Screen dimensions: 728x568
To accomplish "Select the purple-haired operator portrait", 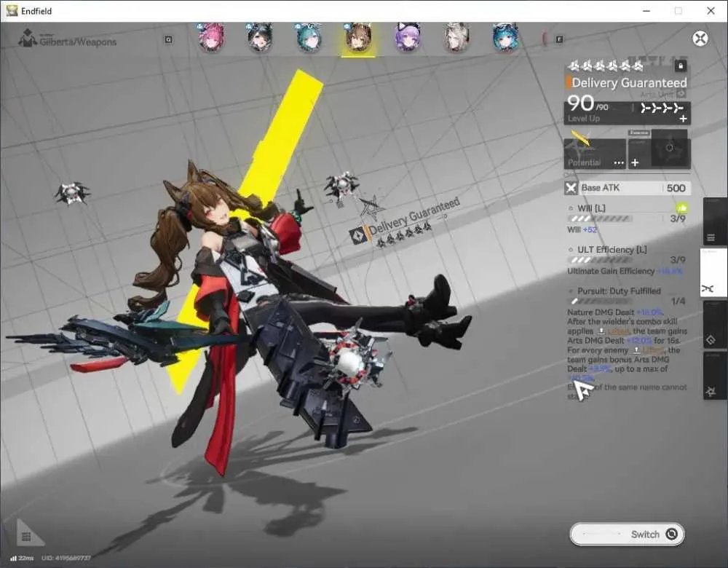I will click(407, 37).
